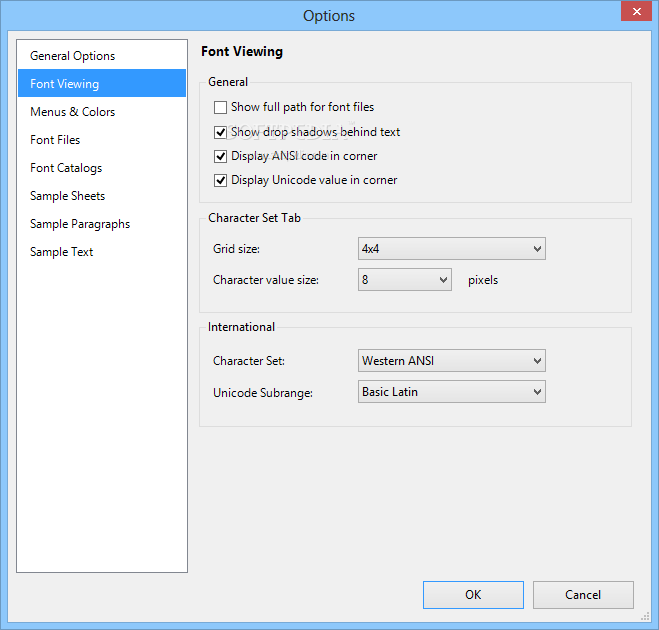
Task: Confirm with the OK button
Action: [x=473, y=595]
